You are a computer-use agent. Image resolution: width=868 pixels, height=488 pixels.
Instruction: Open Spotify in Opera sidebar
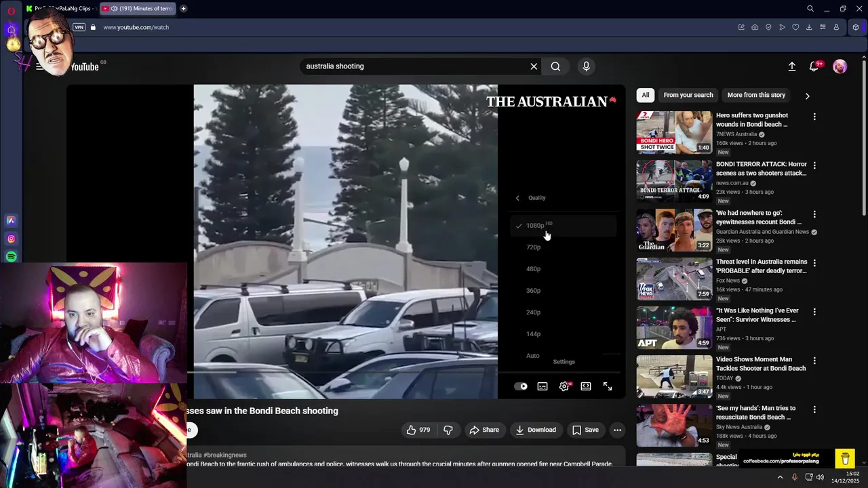pos(12,257)
